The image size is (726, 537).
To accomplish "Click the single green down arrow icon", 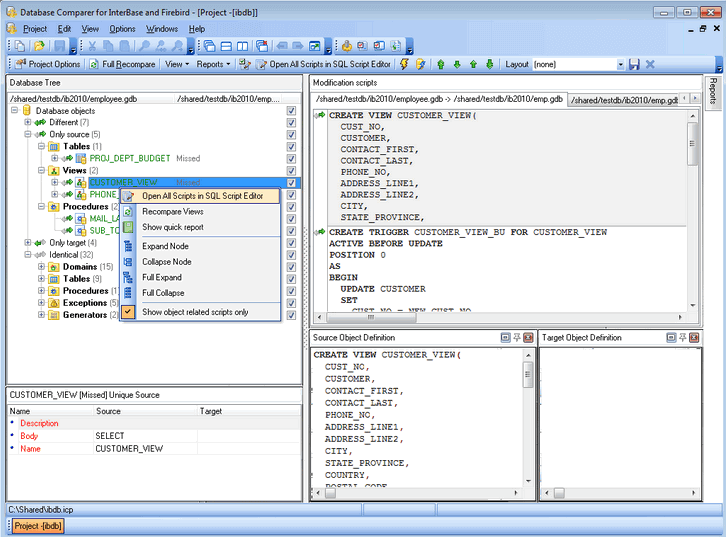I will pyautogui.click(x=457, y=64).
